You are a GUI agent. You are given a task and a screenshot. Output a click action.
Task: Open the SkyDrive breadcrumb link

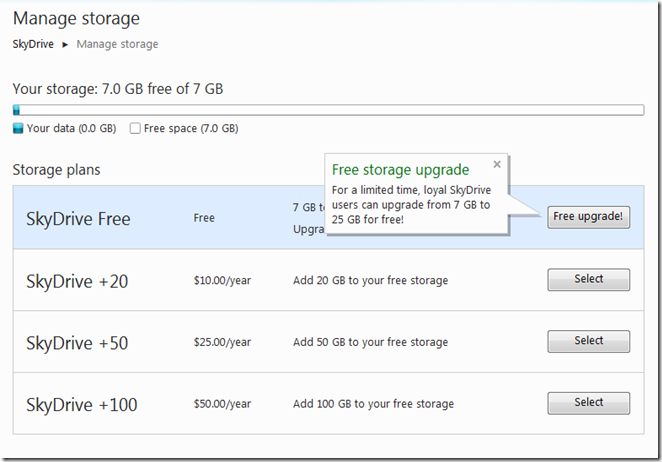33,44
